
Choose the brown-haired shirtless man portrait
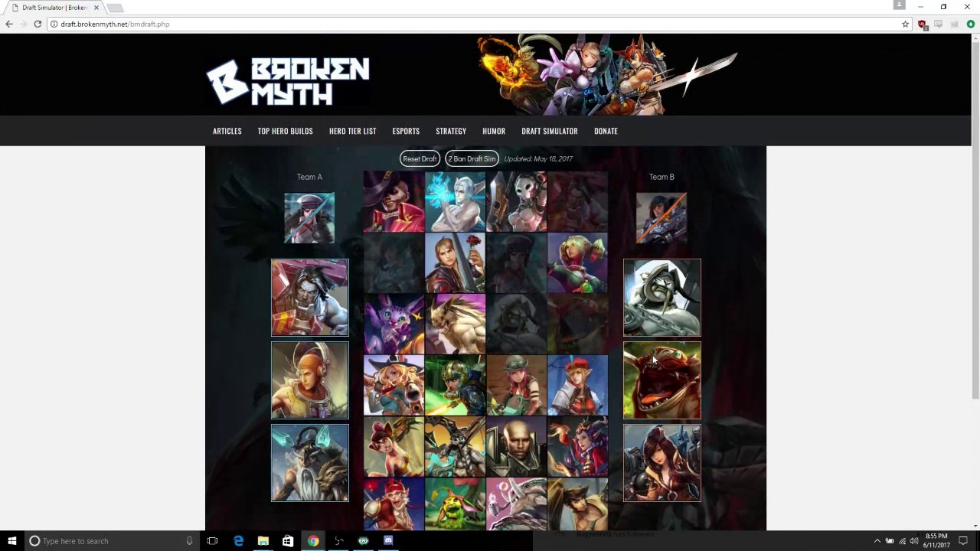577,504
